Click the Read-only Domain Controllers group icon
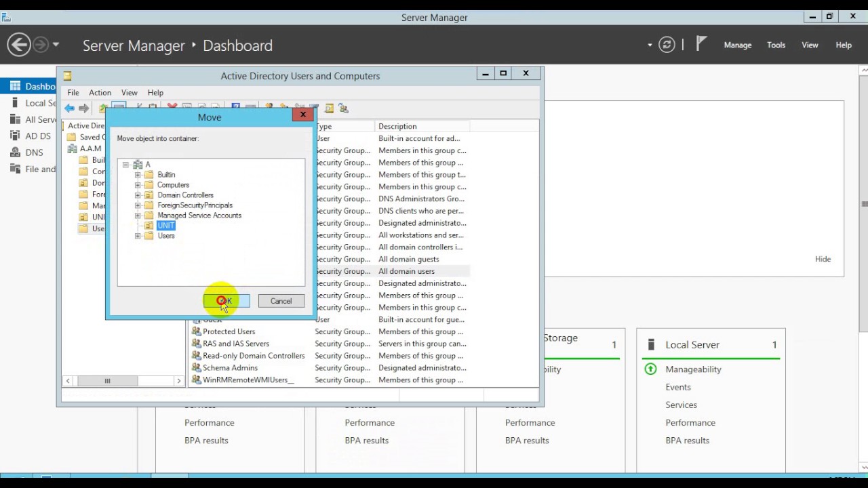The height and width of the screenshot is (488, 868). [x=196, y=356]
